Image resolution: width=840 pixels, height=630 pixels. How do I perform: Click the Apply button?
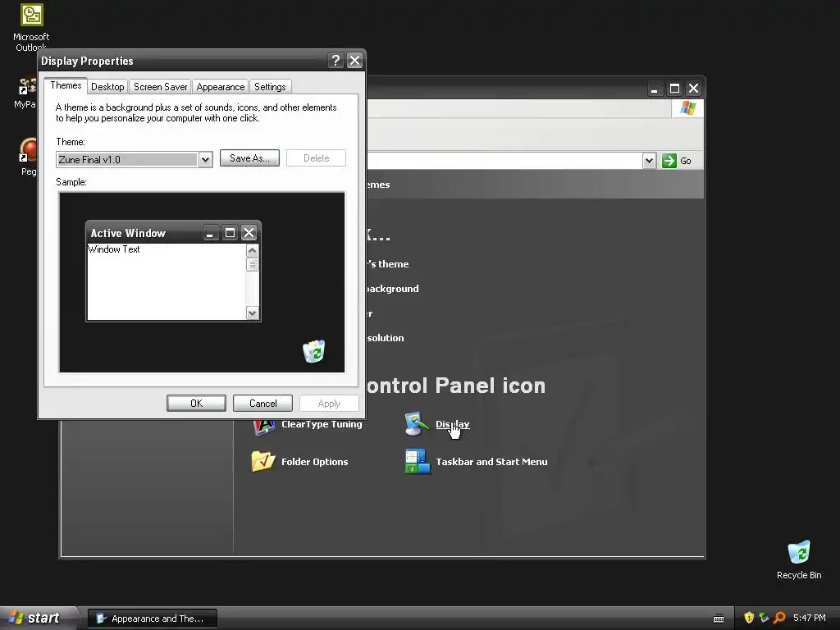point(329,404)
